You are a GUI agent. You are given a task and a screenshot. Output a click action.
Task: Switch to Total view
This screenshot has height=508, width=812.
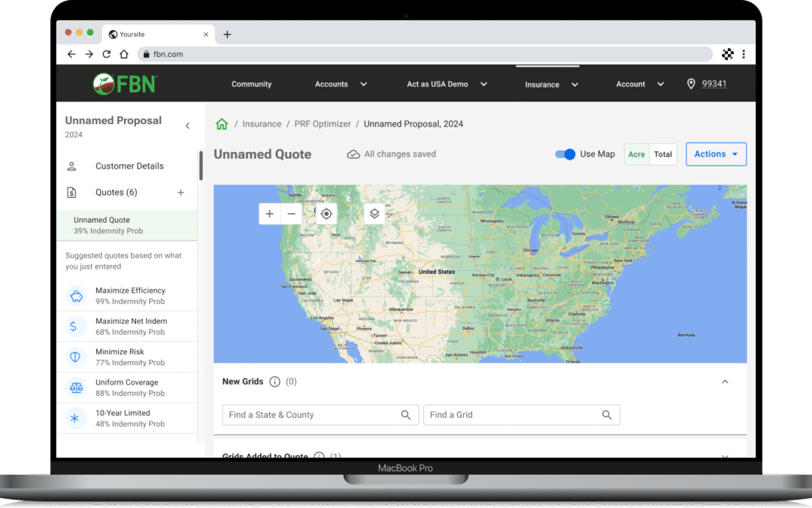(x=663, y=154)
